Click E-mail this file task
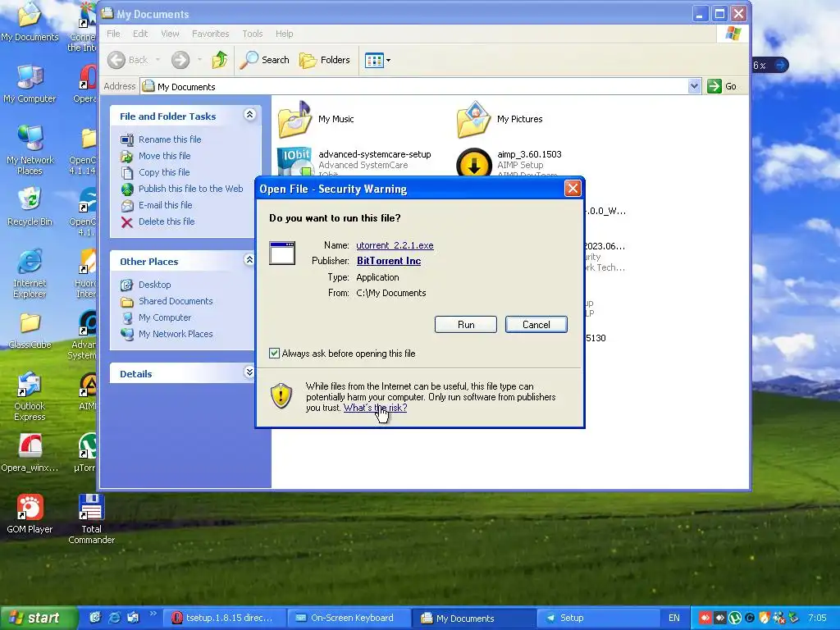This screenshot has width=840, height=630. 165,205
